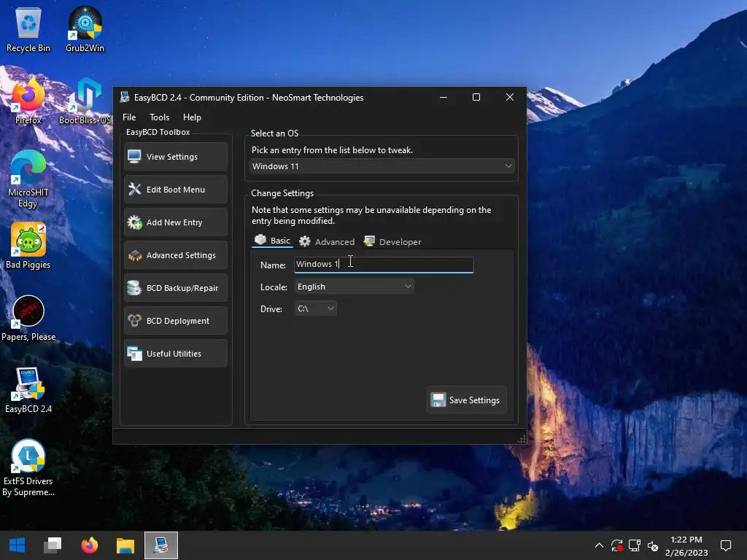Expand the Windows 11 OS entry dropdown

[x=382, y=166]
